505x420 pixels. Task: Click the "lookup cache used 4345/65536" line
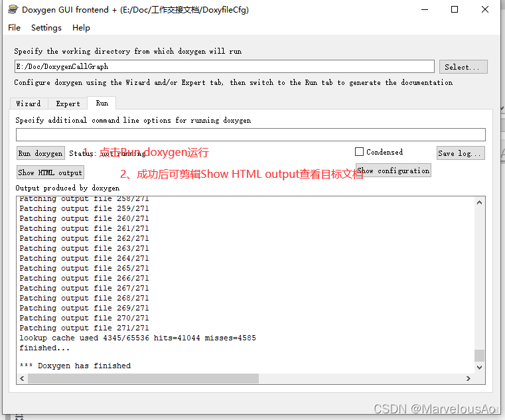point(137,338)
